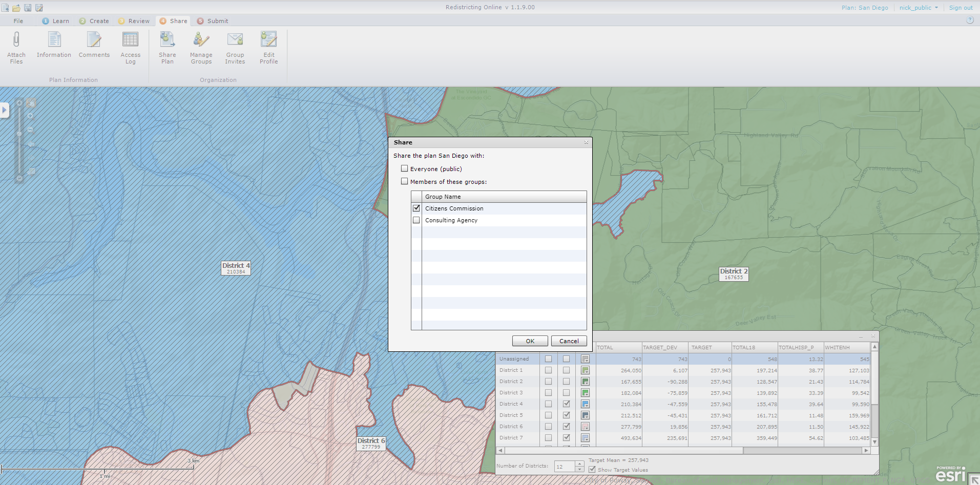This screenshot has height=485, width=980.
Task: Switch to the Review tab
Action: coord(134,21)
